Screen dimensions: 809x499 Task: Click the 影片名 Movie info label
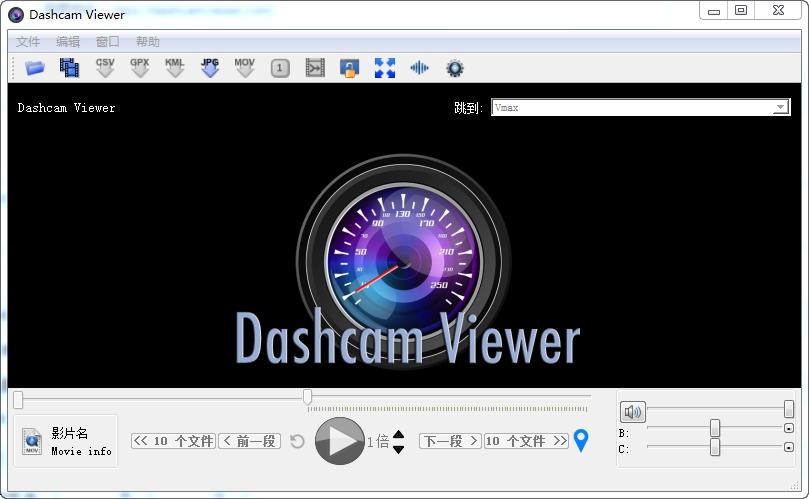pos(82,441)
